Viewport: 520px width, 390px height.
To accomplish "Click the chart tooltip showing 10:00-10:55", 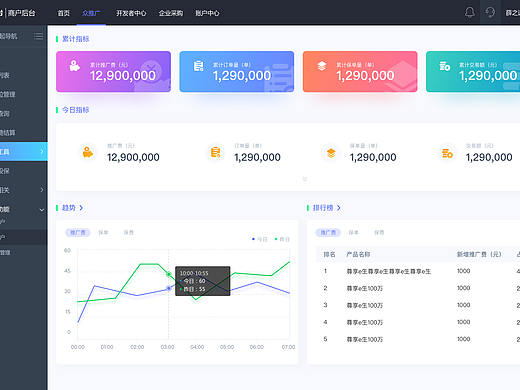I will click(203, 281).
